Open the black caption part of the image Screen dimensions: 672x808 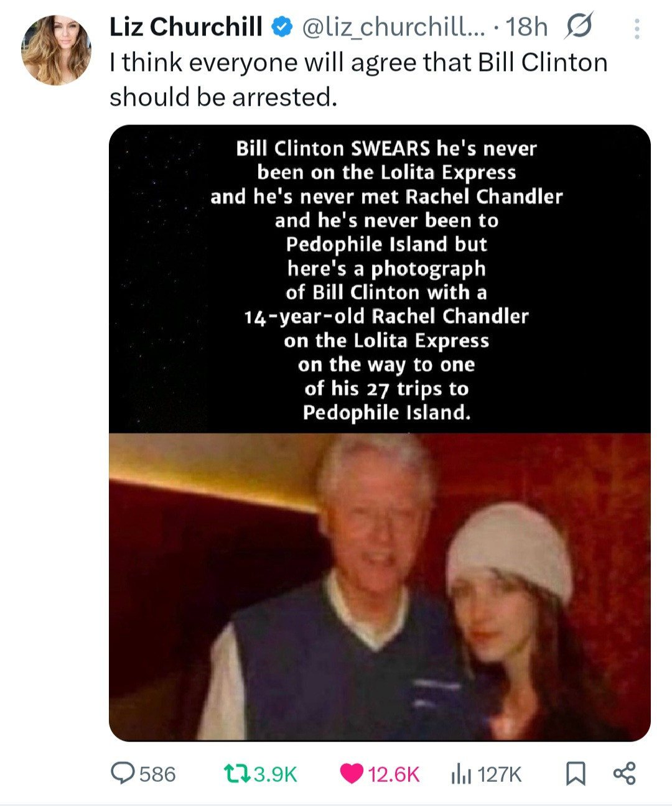point(380,279)
